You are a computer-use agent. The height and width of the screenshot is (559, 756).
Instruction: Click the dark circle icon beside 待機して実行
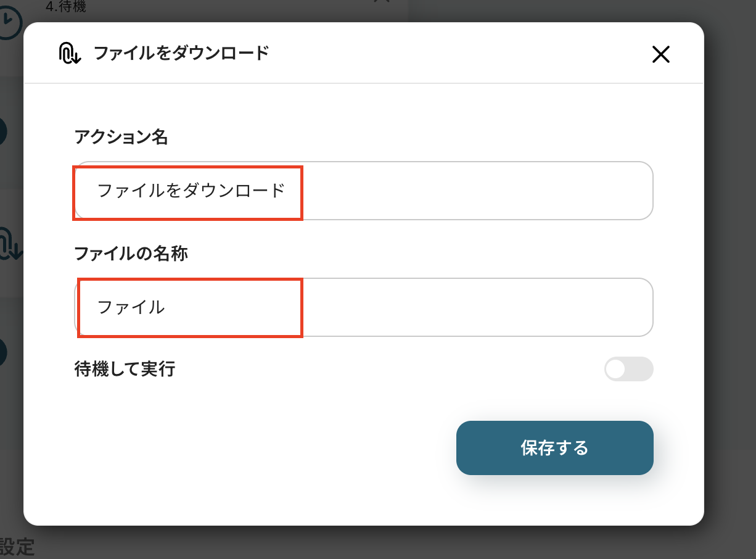pyautogui.click(x=3, y=352)
